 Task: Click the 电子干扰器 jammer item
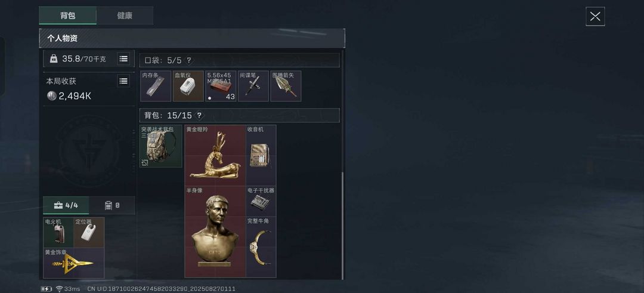pos(261,201)
